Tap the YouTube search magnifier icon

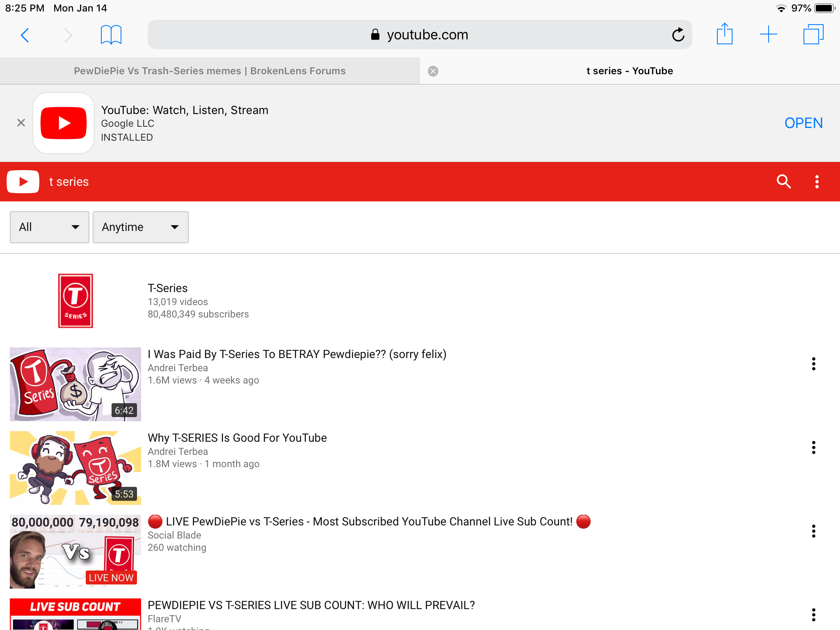784,181
